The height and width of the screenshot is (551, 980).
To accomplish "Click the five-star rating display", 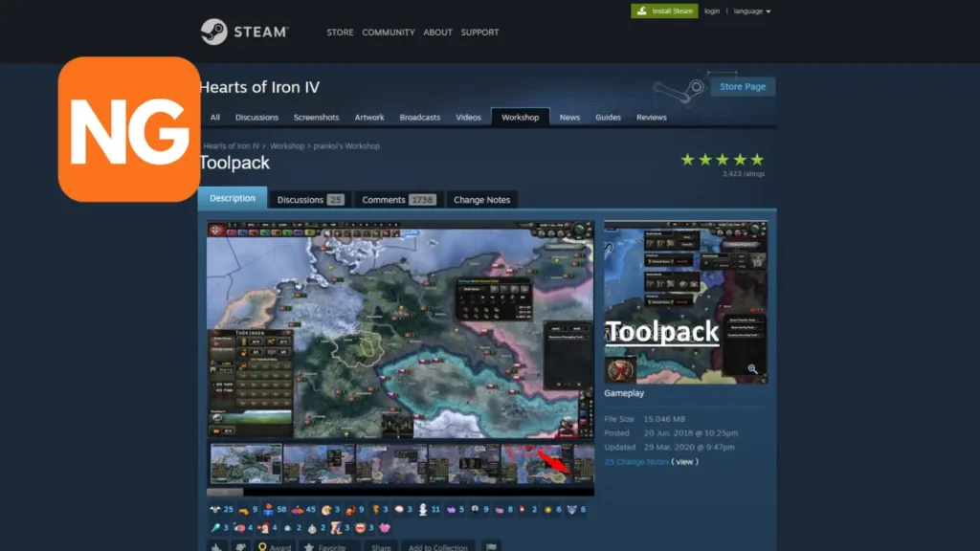I will click(723, 160).
